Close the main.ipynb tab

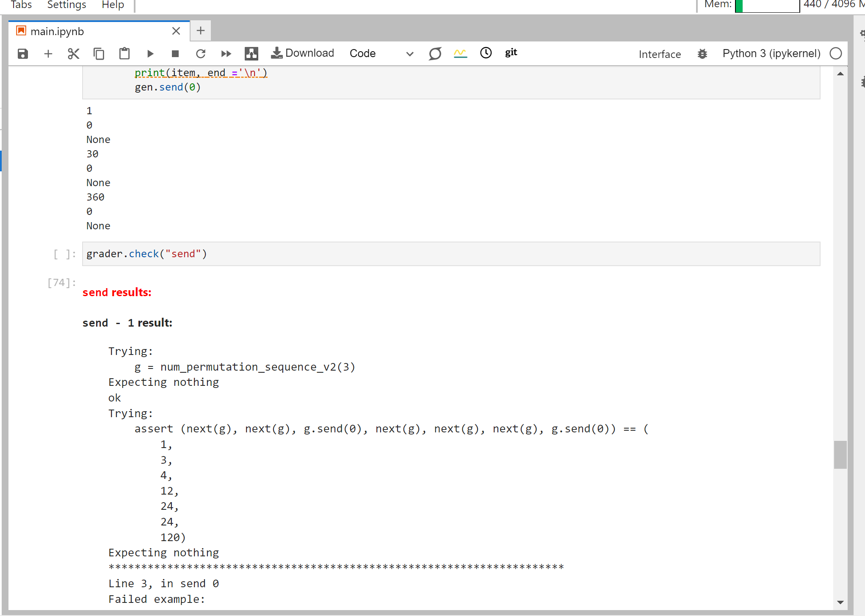pos(176,31)
